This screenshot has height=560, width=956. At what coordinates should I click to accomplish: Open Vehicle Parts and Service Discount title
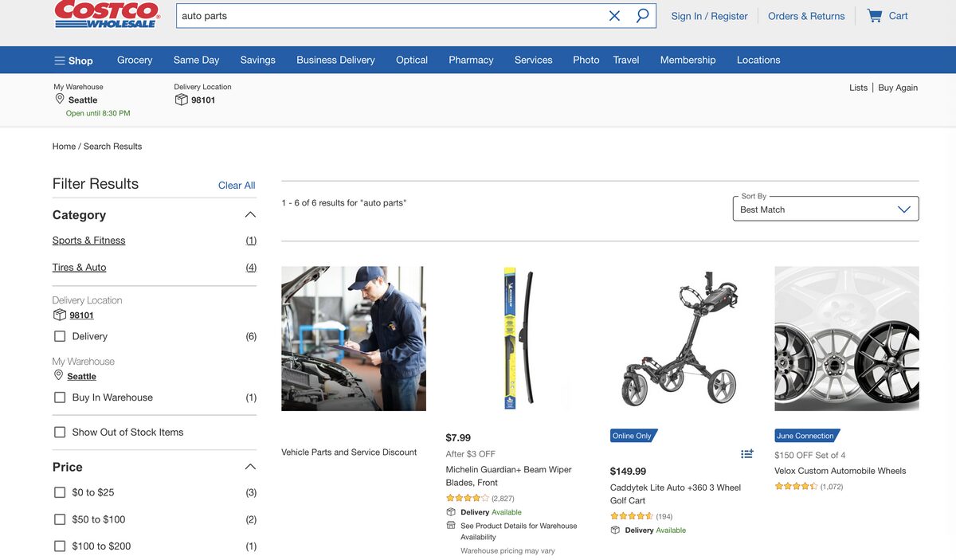point(349,452)
